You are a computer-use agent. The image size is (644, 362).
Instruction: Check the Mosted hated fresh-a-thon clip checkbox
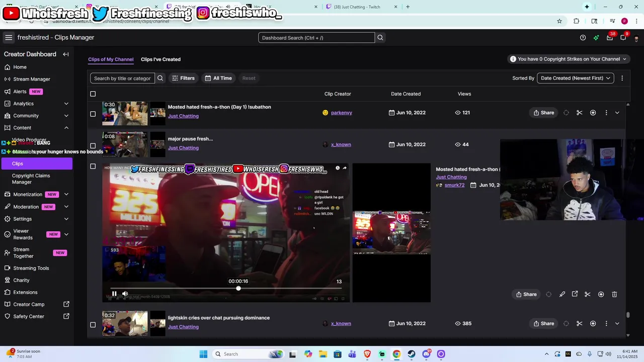(93, 114)
